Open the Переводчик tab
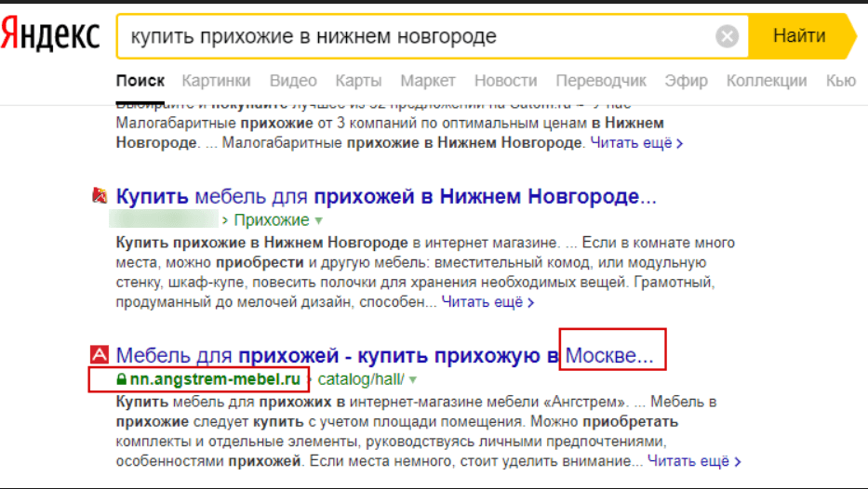The width and height of the screenshot is (868, 489). coord(601,81)
